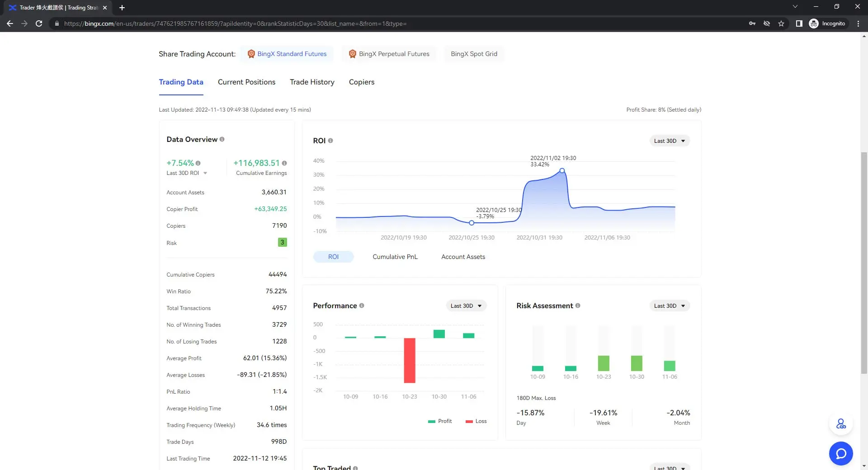This screenshot has width=868, height=470.
Task: Close the Trader browser tab
Action: click(x=105, y=8)
